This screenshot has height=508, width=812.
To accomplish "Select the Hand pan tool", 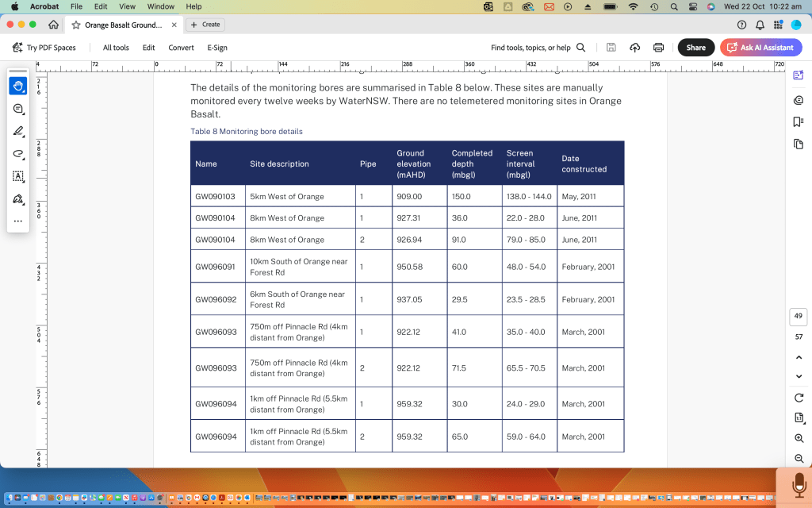I will click(18, 86).
